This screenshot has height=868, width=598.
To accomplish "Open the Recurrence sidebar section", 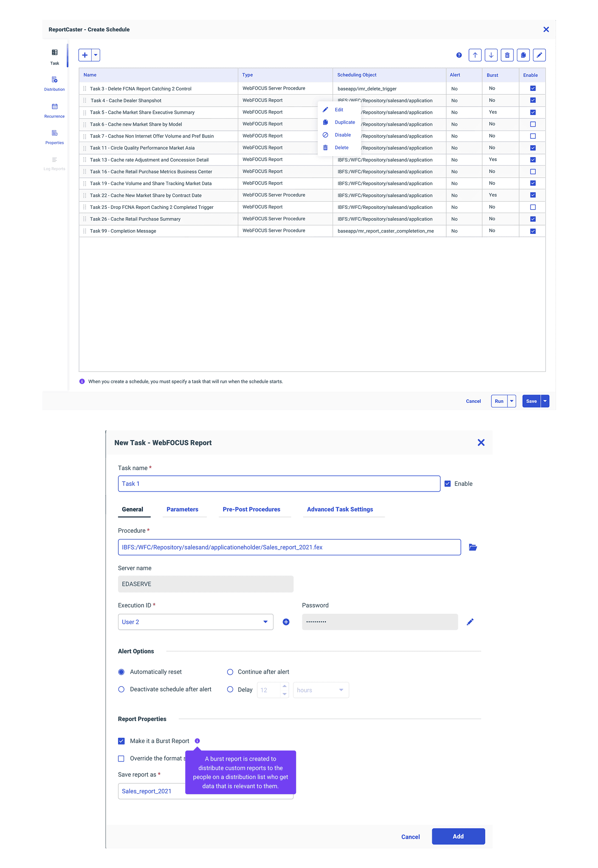I will tap(54, 110).
